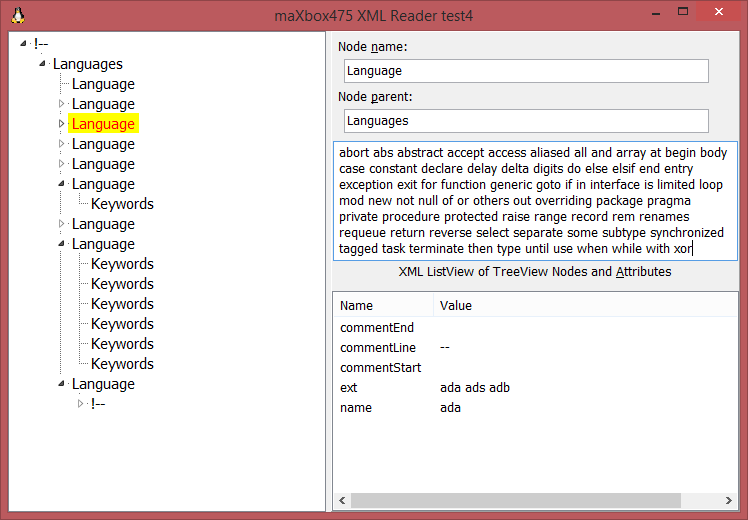
Task: Sort by the Name column header
Action: (x=381, y=305)
